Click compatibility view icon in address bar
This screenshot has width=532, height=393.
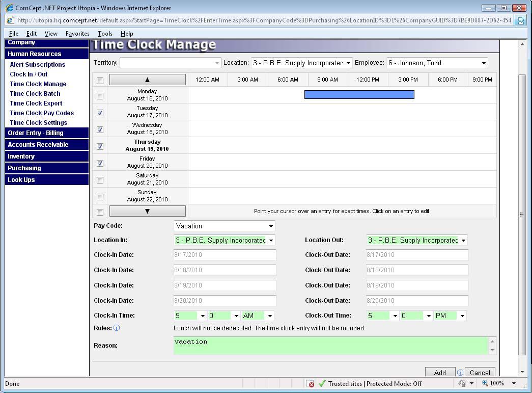520,20
